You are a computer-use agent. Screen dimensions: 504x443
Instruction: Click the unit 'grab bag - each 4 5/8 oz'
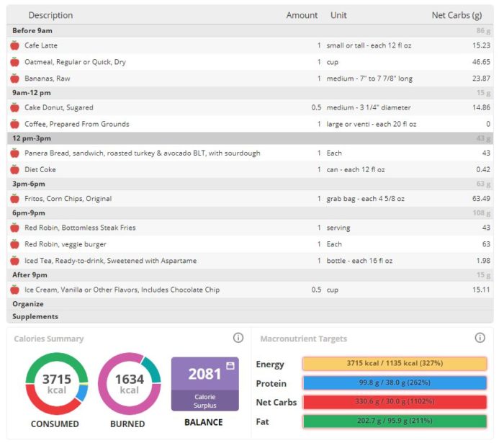coord(366,199)
